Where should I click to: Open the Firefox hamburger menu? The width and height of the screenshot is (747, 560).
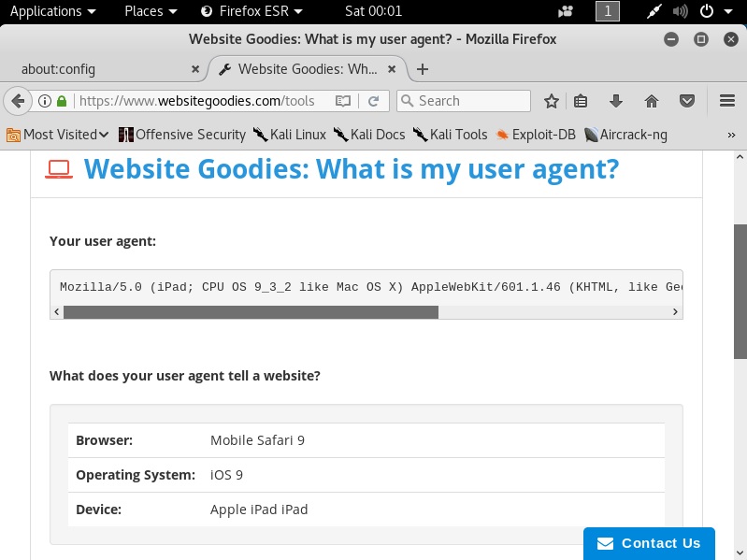[x=727, y=101]
